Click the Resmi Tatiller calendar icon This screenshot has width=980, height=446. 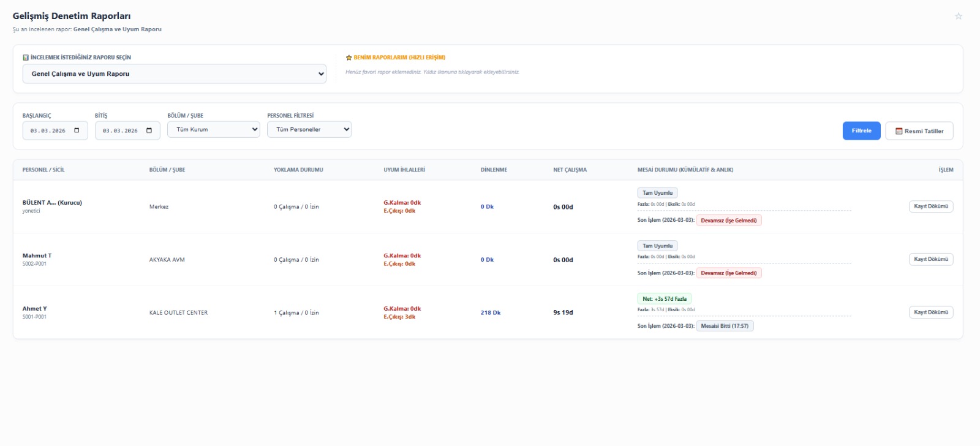pyautogui.click(x=899, y=131)
